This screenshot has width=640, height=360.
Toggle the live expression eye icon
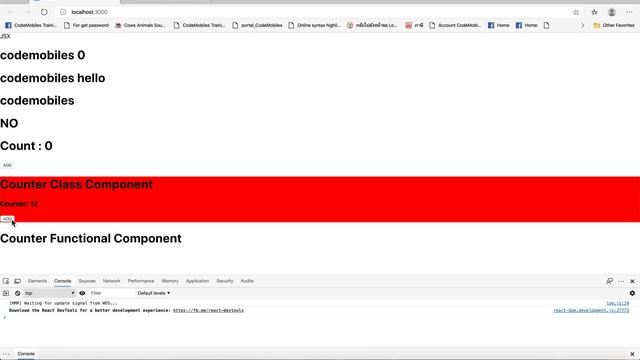tap(82, 293)
